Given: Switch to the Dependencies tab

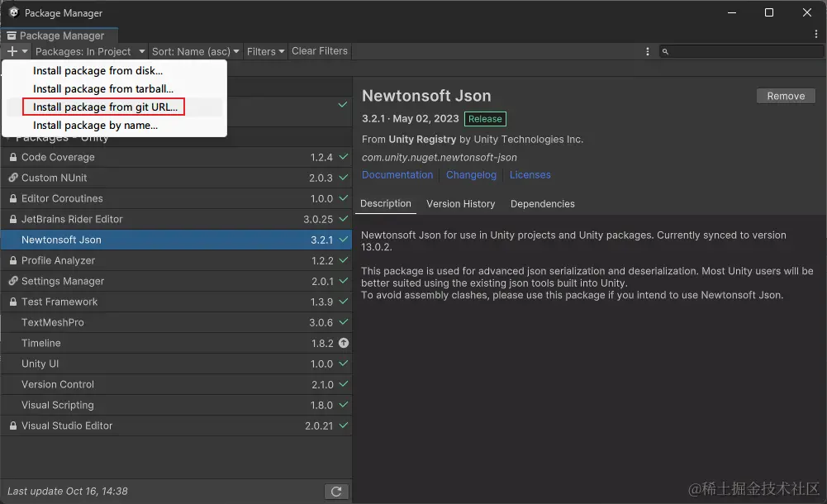Looking at the screenshot, I should (x=542, y=203).
